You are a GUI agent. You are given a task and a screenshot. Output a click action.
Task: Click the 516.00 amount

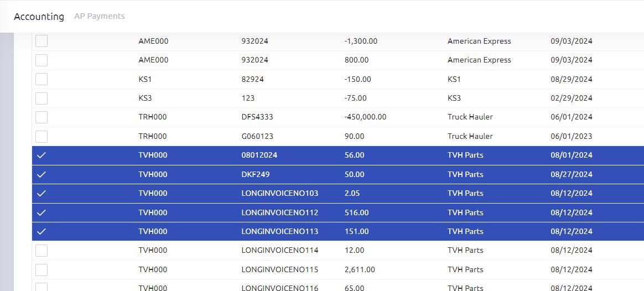pyautogui.click(x=356, y=212)
